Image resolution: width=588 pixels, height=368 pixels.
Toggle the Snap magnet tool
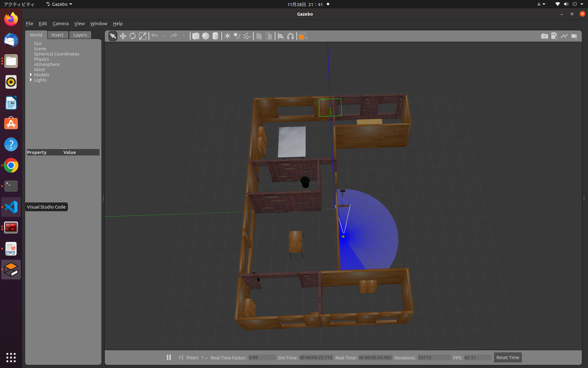pyautogui.click(x=290, y=36)
